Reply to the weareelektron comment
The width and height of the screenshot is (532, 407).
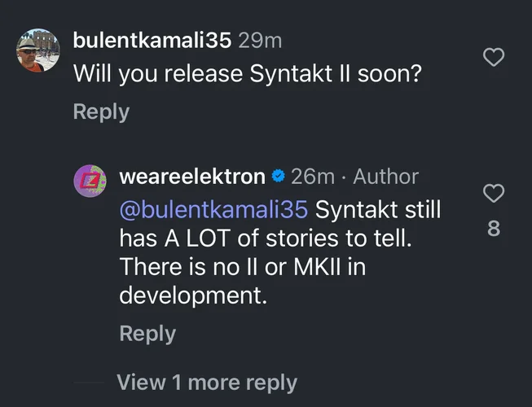pos(147,333)
